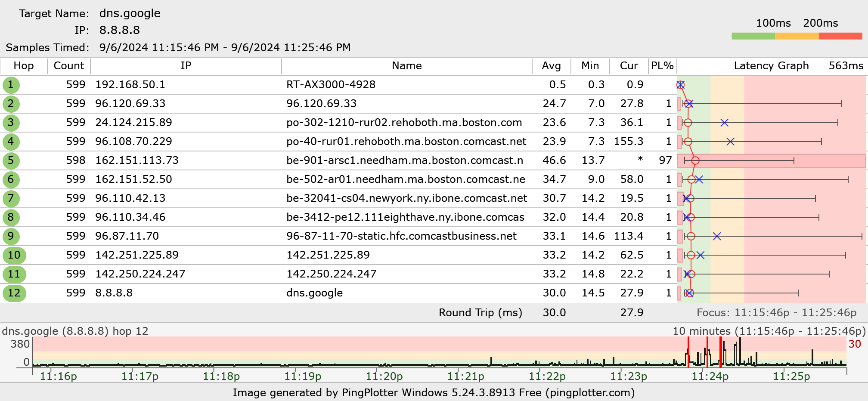Select the Min column header

[x=590, y=66]
